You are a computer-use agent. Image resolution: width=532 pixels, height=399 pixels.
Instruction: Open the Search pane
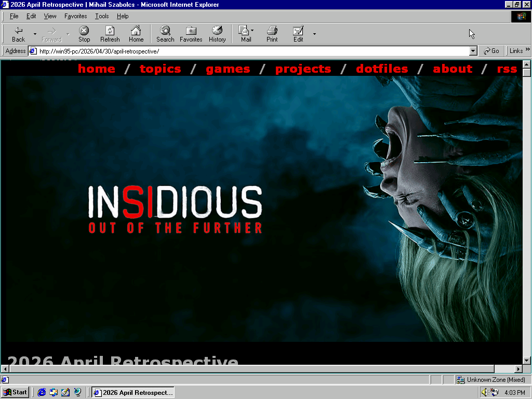click(x=165, y=34)
